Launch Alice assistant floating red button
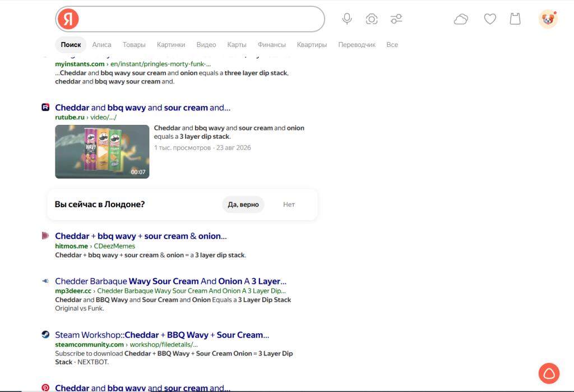This screenshot has height=392, width=574. coord(549,374)
